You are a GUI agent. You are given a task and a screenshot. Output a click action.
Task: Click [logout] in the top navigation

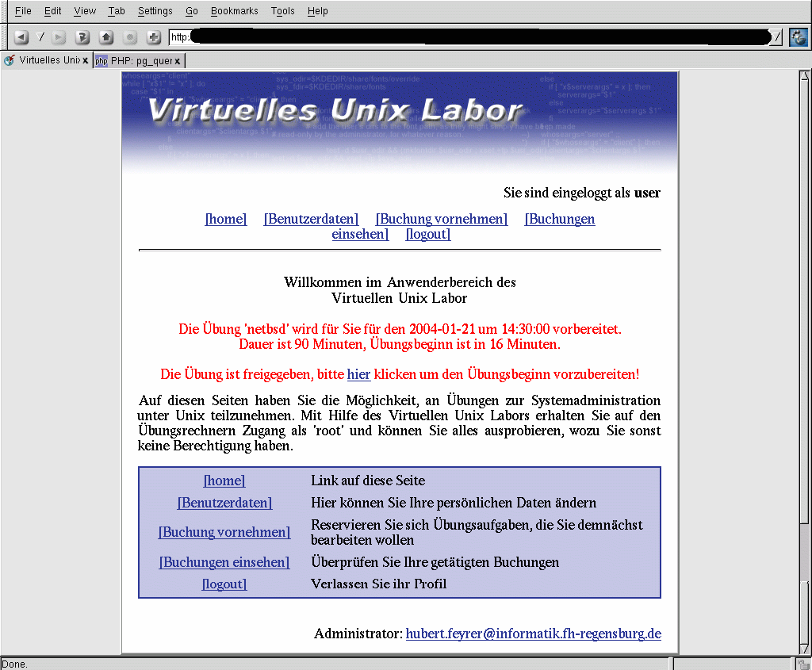click(428, 234)
